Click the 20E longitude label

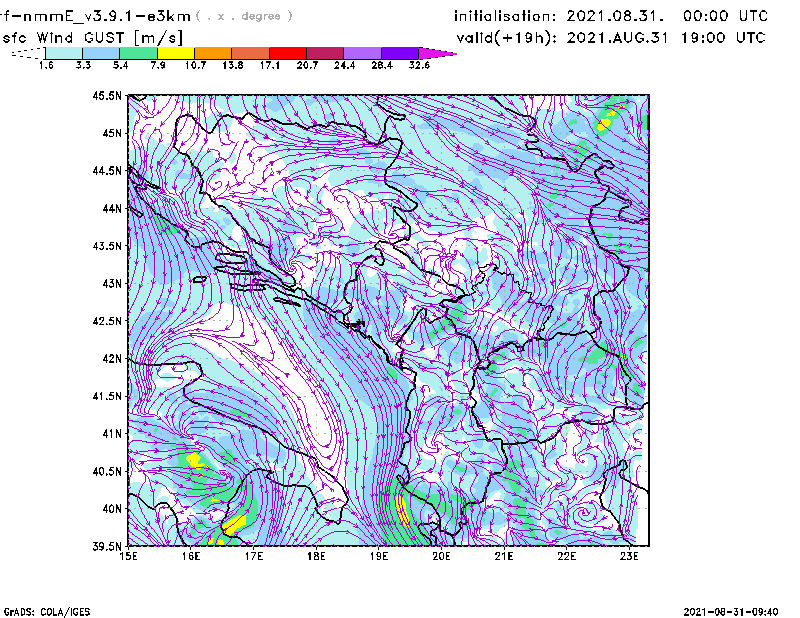click(441, 556)
